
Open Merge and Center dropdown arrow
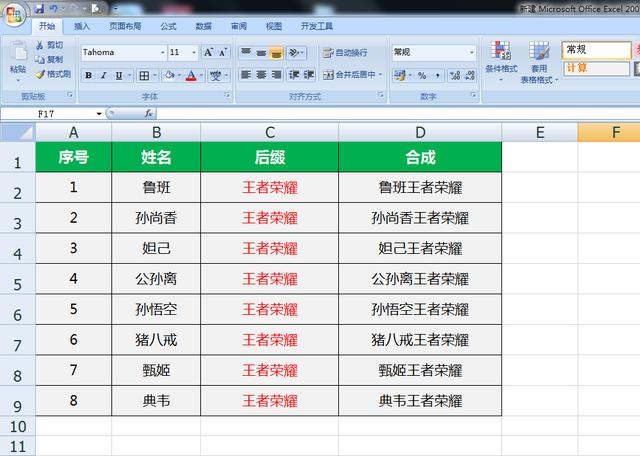coord(380,75)
